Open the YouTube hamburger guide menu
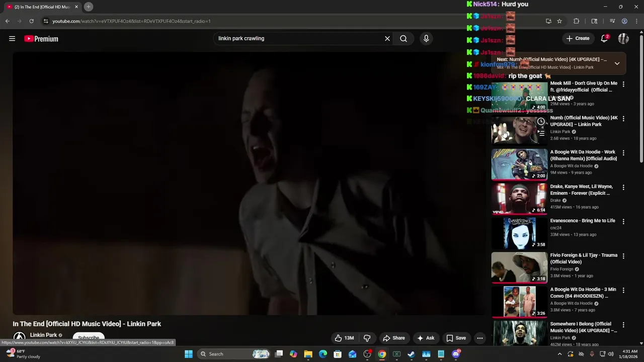 click(x=12, y=39)
